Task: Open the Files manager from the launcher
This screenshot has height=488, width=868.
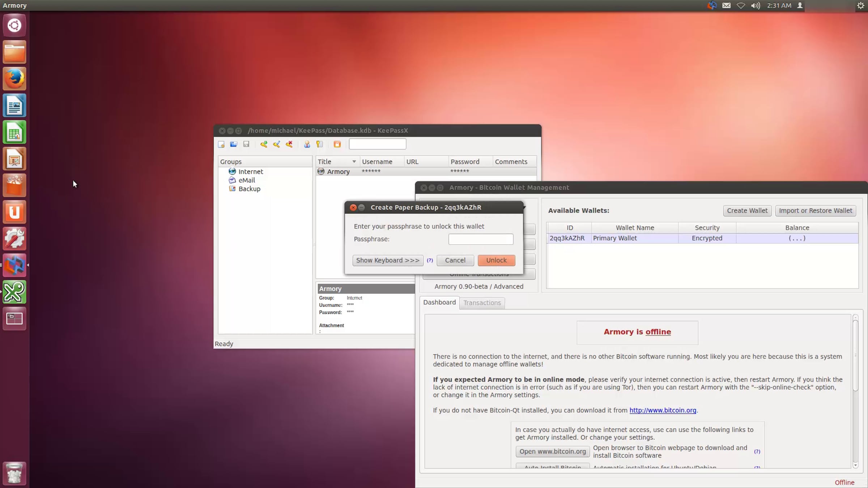Action: click(x=14, y=52)
